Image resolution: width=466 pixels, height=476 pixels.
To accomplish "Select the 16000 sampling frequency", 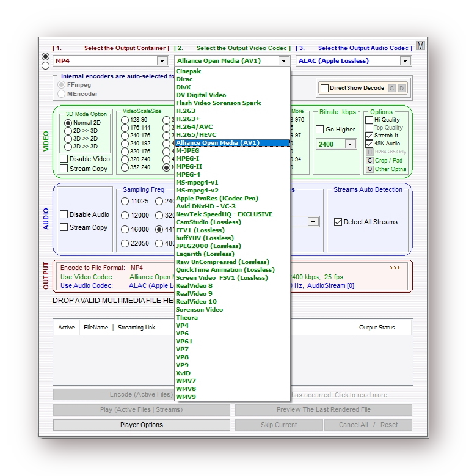I will [125, 230].
